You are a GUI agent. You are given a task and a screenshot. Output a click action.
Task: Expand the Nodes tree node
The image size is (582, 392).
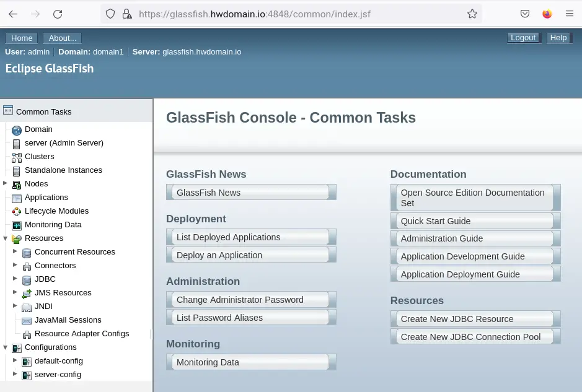point(6,183)
